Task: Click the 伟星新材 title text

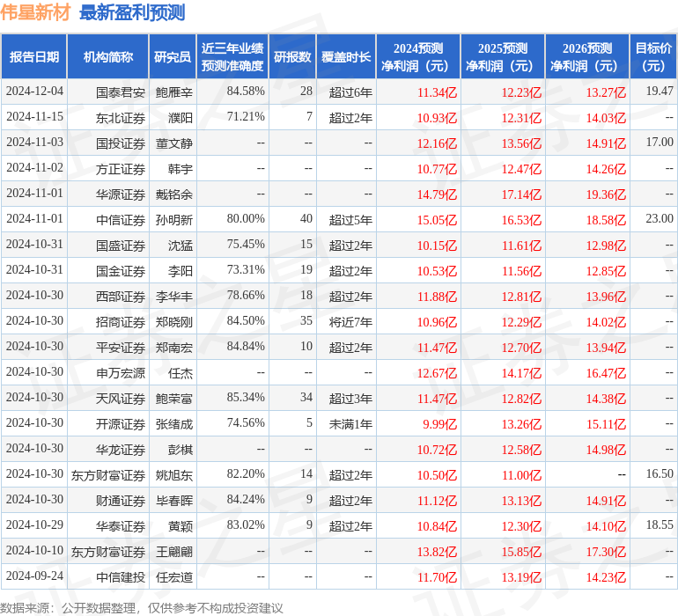Action: point(35,12)
